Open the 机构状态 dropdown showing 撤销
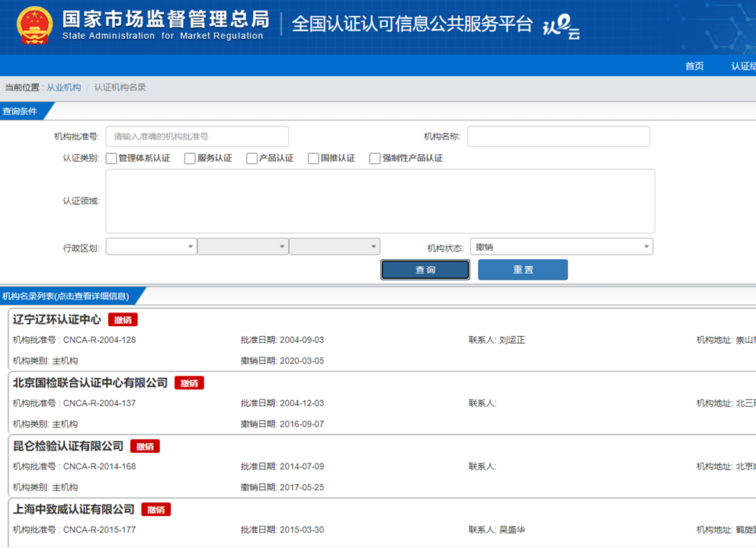 [x=562, y=246]
